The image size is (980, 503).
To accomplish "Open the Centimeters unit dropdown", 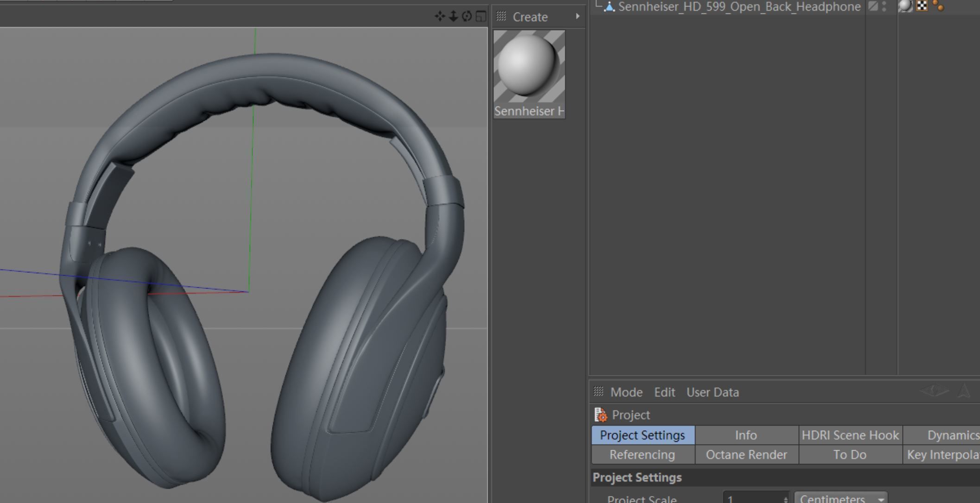I will point(841,498).
